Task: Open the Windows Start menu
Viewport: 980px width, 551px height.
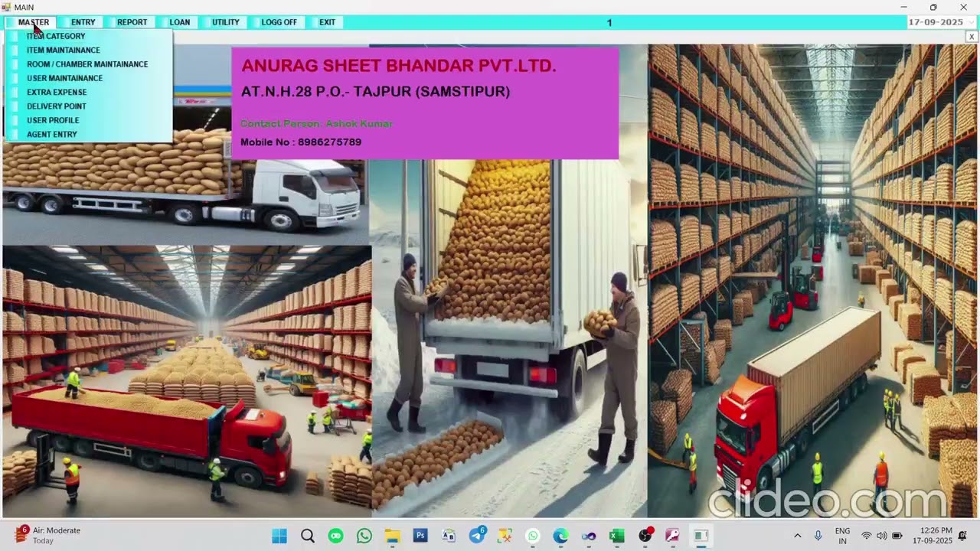Action: tap(279, 536)
